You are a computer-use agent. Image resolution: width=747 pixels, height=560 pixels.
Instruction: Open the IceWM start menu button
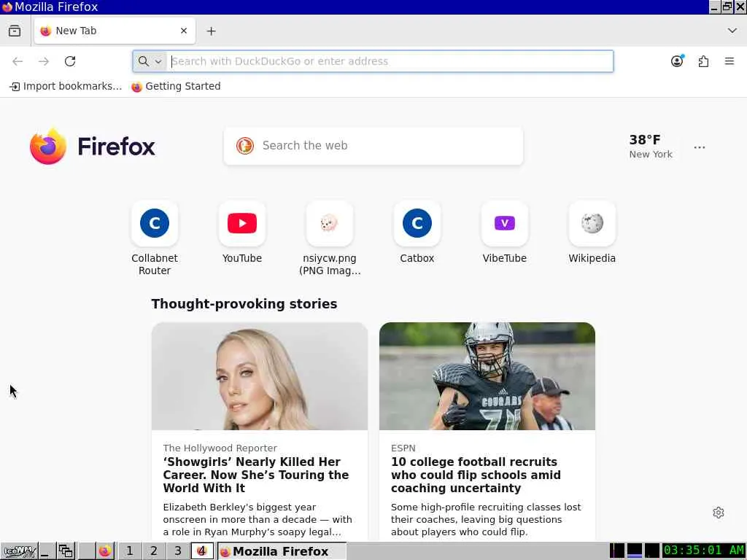[19, 551]
